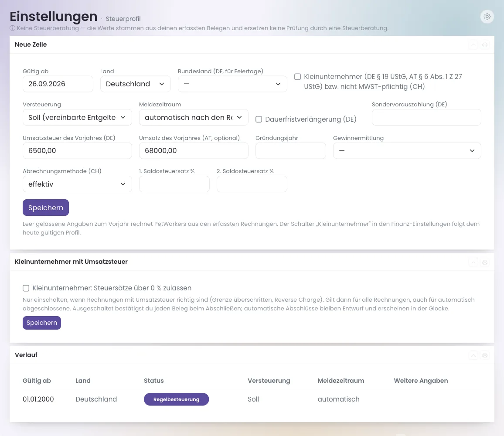Screen dimensions: 504x436
Task: Expand the Versteuerung dropdown
Action: coord(77,117)
